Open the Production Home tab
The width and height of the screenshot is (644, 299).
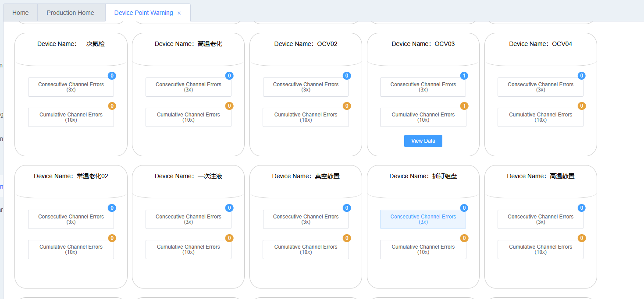click(x=71, y=13)
